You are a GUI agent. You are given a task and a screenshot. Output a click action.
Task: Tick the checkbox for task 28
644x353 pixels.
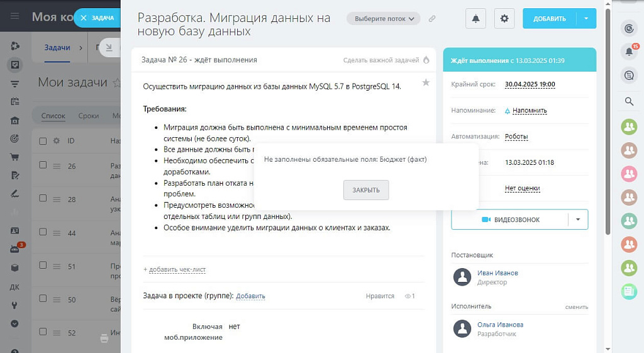(43, 199)
